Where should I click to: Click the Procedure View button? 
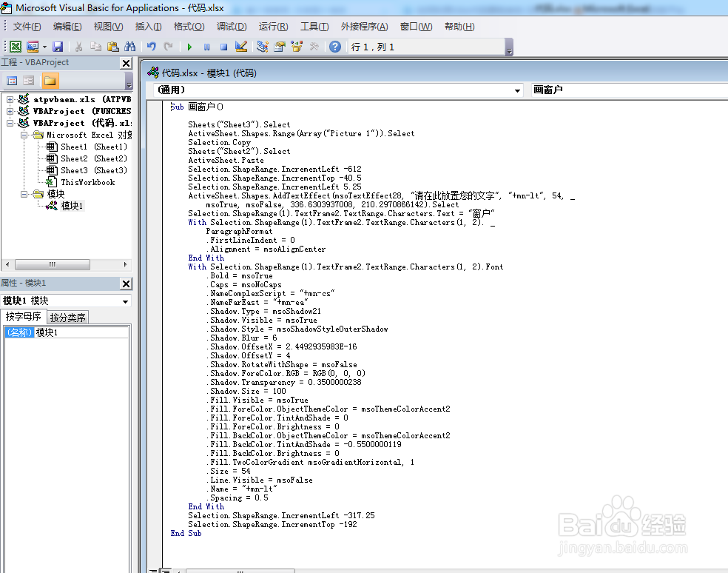pos(154,570)
